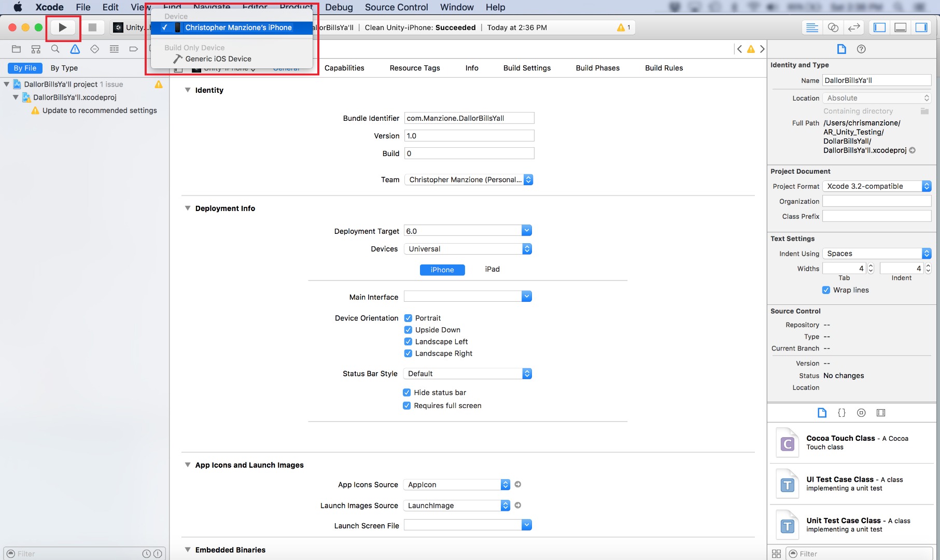Viewport: 940px width, 560px height.
Task: Open the Debug navigator icon
Action: [x=114, y=49]
